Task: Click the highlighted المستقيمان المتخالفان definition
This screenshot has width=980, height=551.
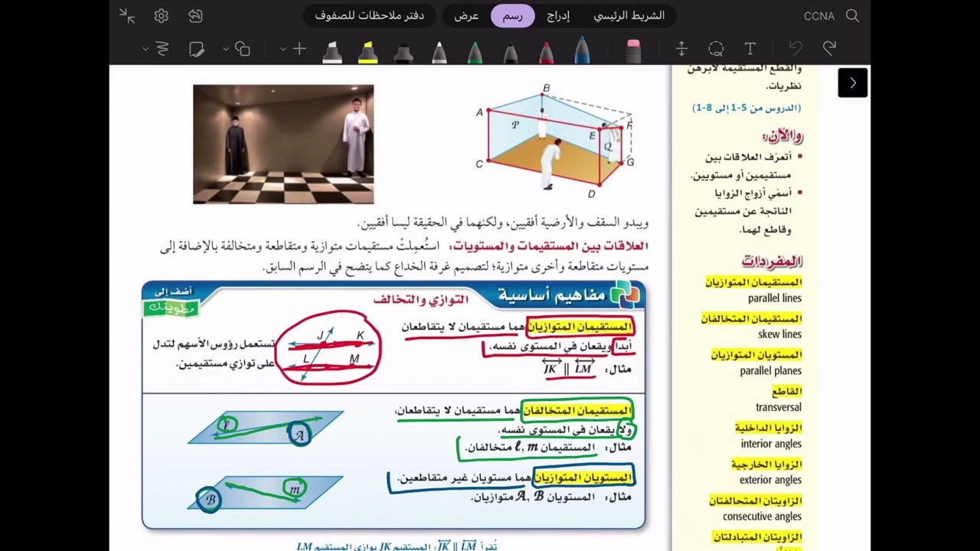Action: click(577, 411)
